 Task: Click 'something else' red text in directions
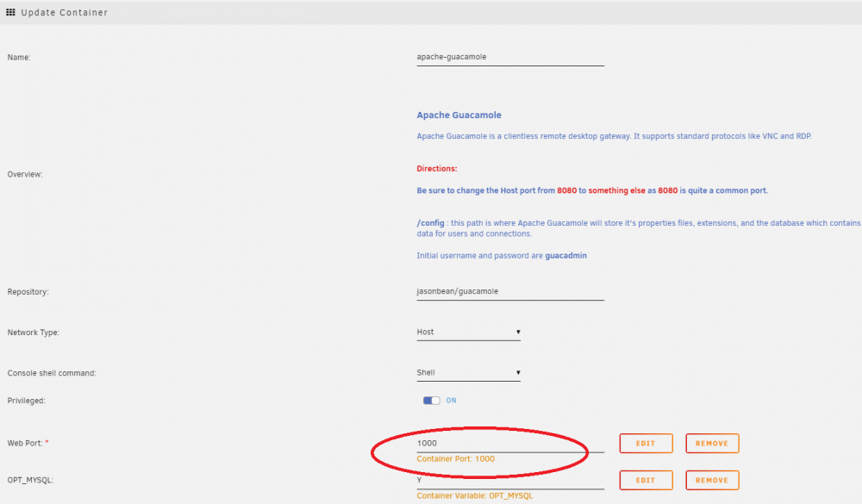coord(616,190)
